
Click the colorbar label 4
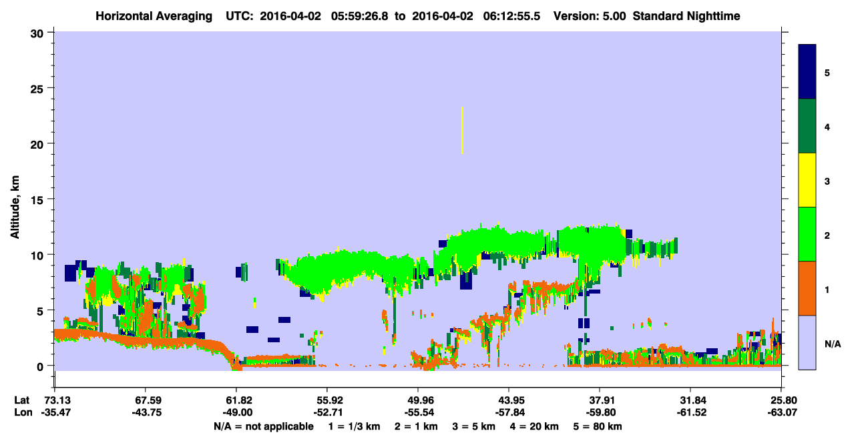(827, 126)
